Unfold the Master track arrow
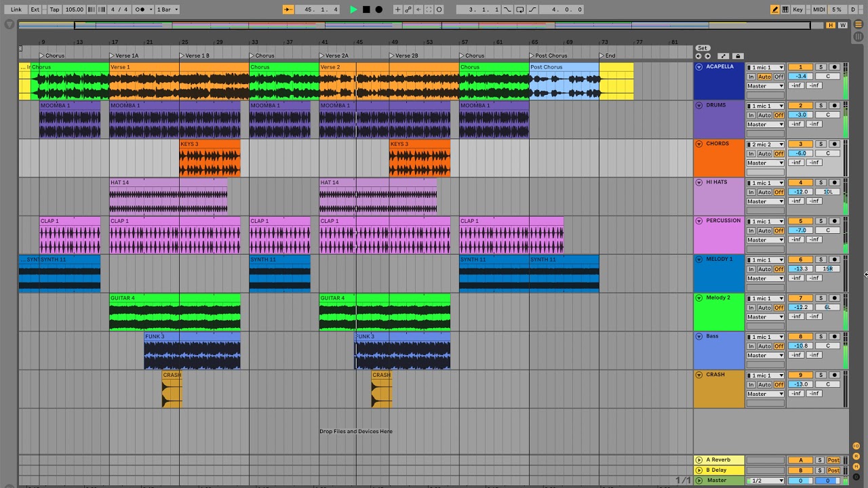The image size is (868, 488). click(x=699, y=481)
